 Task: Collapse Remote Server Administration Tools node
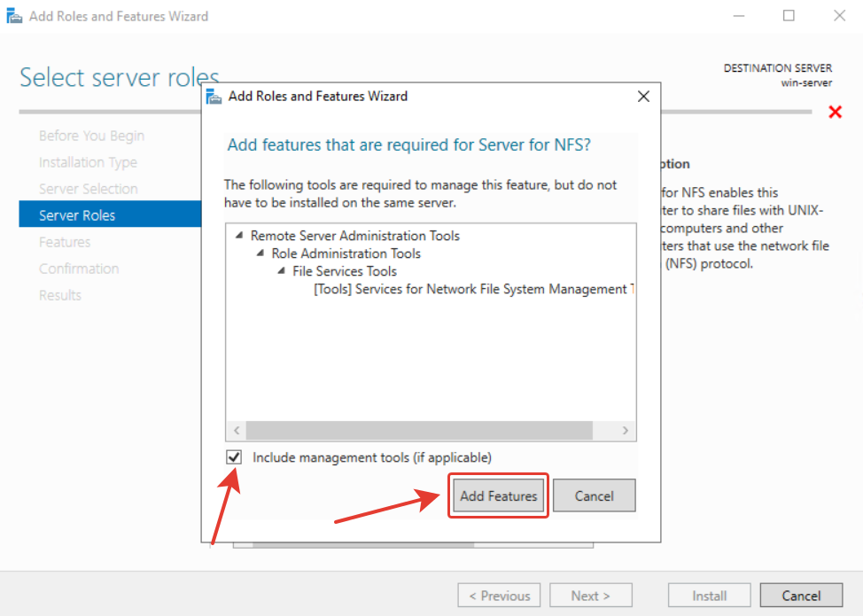[x=239, y=235]
